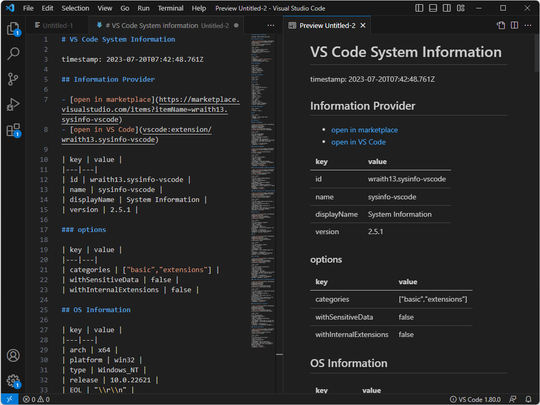
Task: Click 'System Information' displayName value in preview
Action: pyautogui.click(x=399, y=214)
